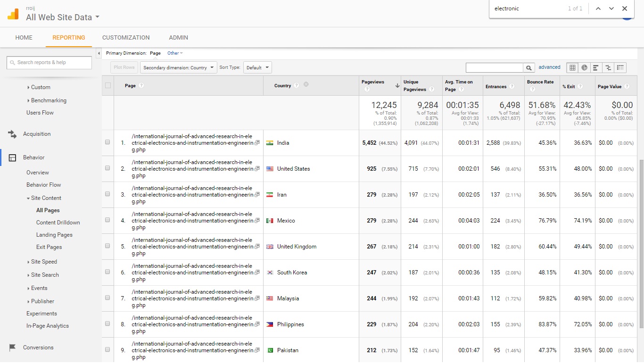Open help for % Exit column
This screenshot has height=364, width=644.
pos(580,86)
